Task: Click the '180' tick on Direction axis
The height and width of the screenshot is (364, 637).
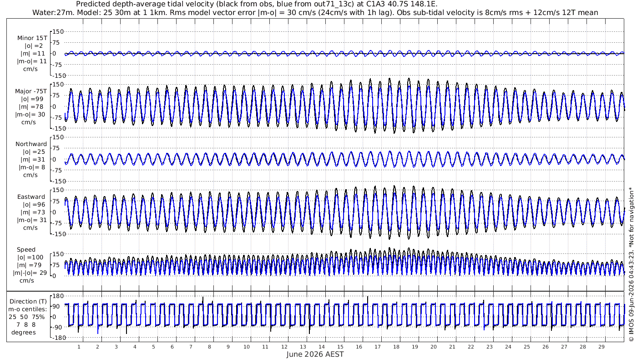Action: coord(58,296)
